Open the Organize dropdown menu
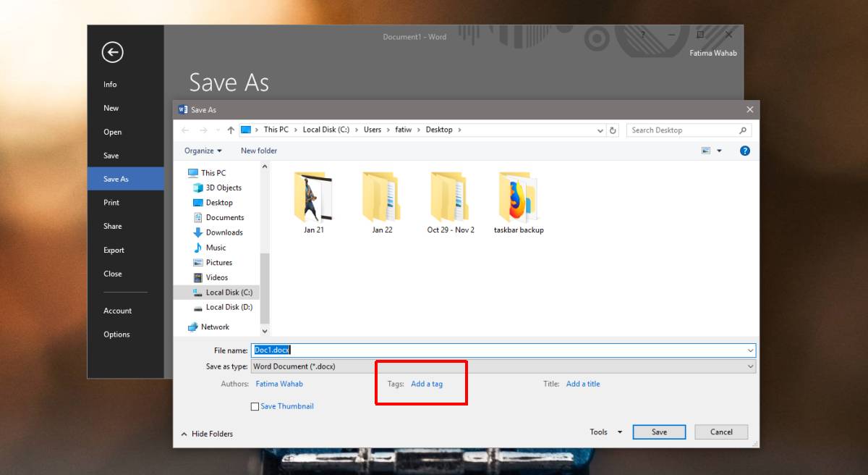Viewport: 868px width, 475px height. pyautogui.click(x=203, y=151)
